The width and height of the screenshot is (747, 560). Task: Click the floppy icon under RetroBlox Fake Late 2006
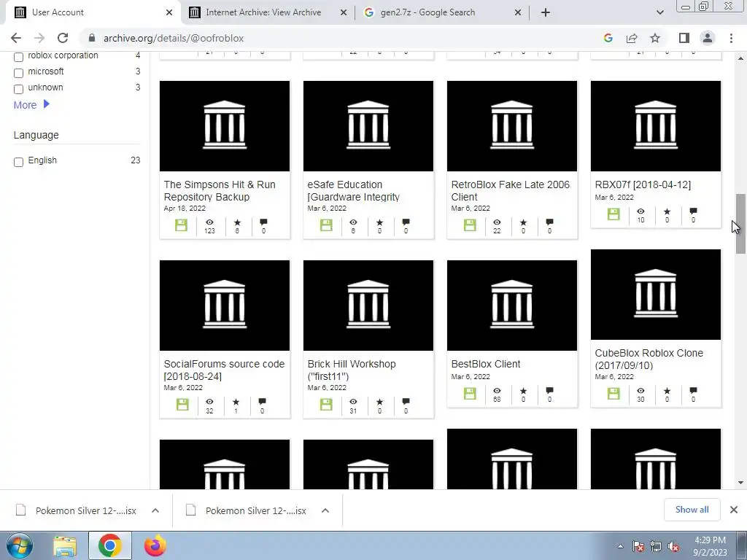pos(470,225)
